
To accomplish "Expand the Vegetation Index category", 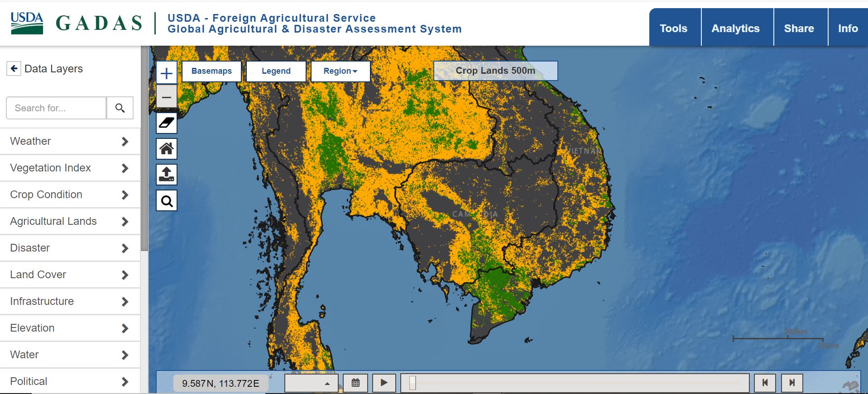I will click(x=70, y=168).
